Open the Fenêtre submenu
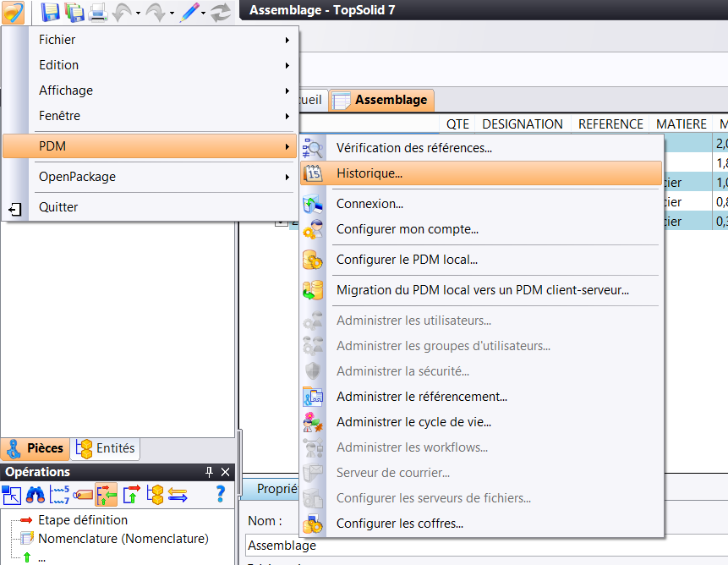 click(x=150, y=116)
